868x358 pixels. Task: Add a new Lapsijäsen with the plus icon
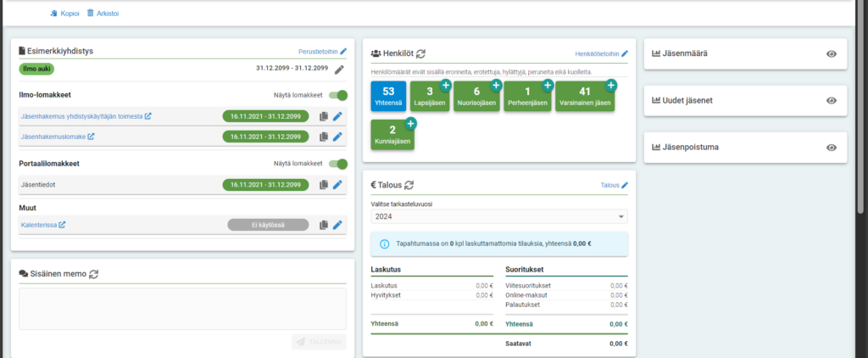pos(446,86)
